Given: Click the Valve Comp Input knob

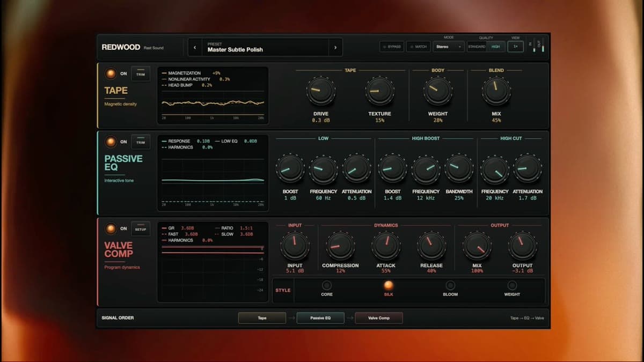Looking at the screenshot, I should click(295, 245).
